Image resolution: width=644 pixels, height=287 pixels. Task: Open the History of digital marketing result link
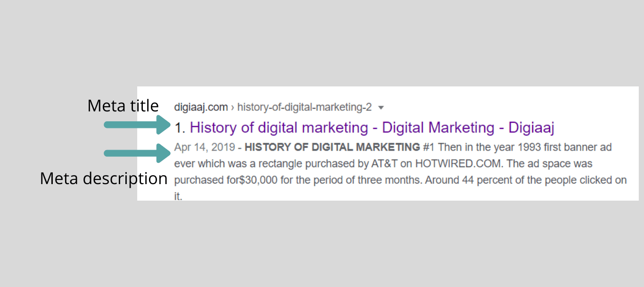372,127
